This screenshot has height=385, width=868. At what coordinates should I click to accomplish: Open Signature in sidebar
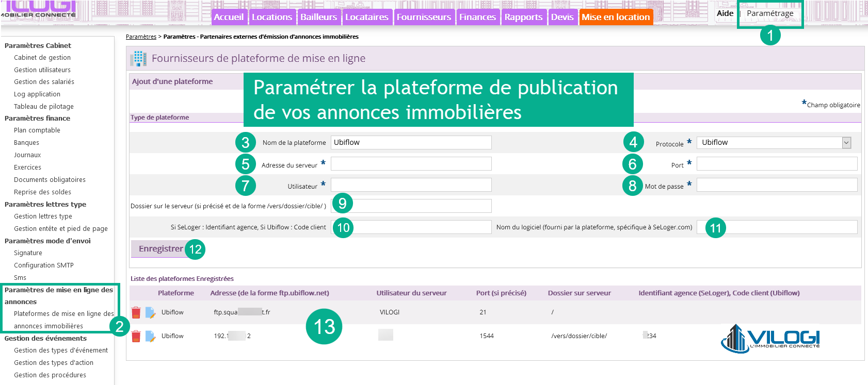(x=28, y=253)
